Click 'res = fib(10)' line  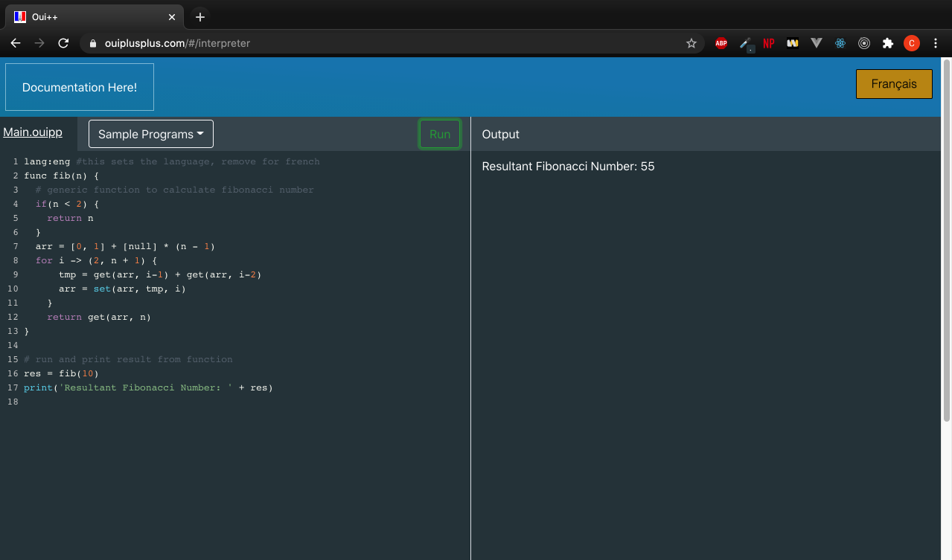pyautogui.click(x=61, y=373)
